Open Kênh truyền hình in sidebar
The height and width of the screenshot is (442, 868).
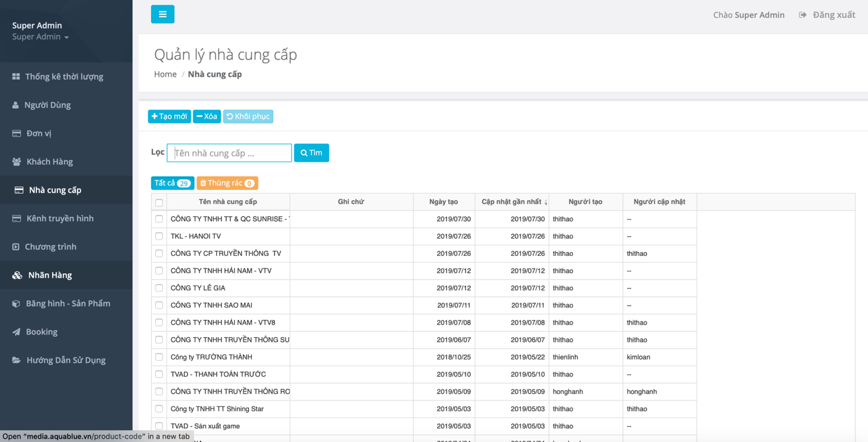click(x=60, y=218)
